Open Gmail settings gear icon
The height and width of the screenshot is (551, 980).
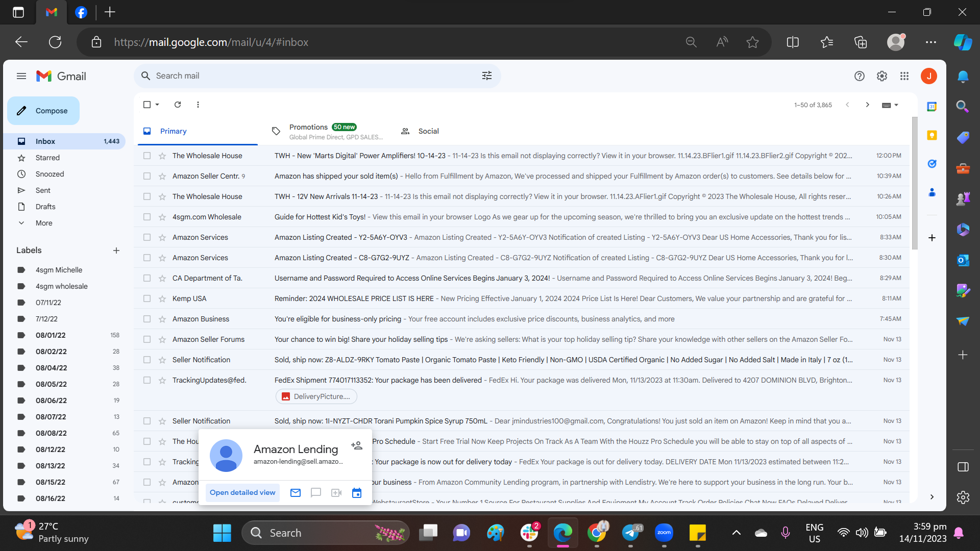[882, 76]
